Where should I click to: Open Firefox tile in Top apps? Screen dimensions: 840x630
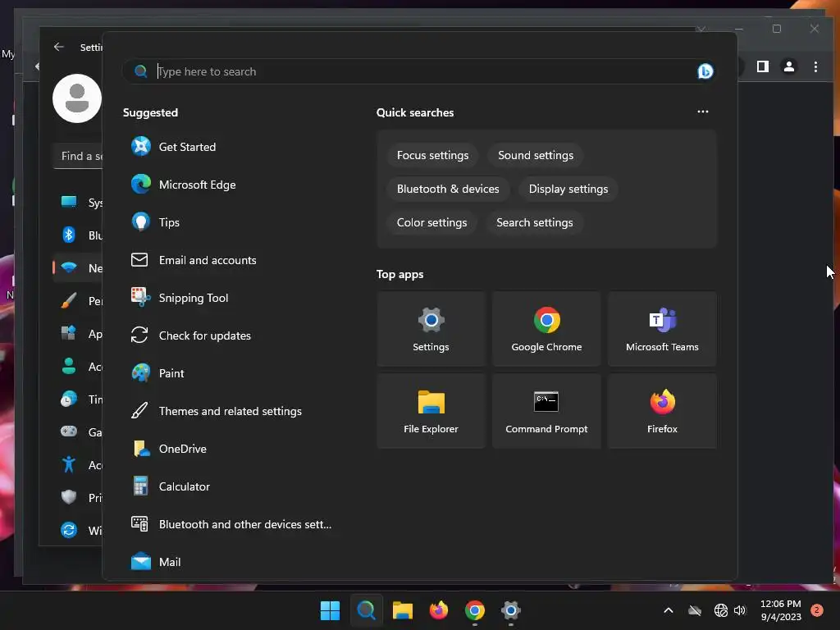coord(662,411)
